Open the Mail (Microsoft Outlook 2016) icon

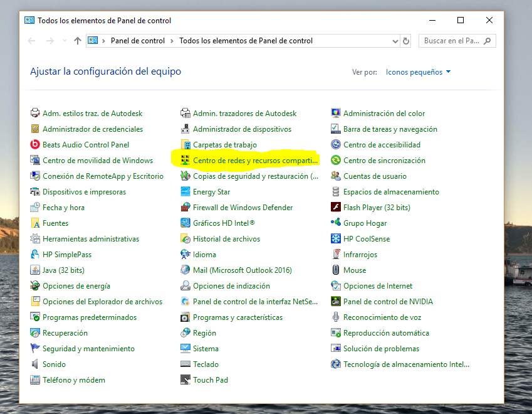185,270
